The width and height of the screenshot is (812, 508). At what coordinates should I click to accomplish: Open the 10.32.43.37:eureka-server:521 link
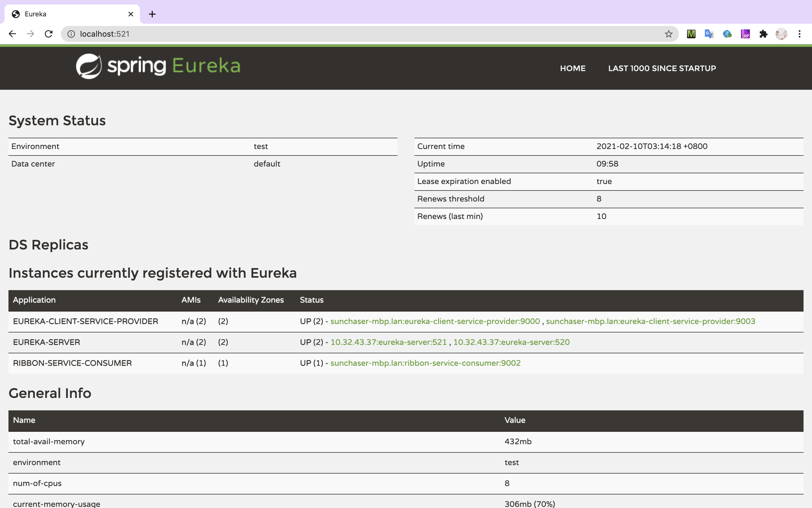click(389, 342)
